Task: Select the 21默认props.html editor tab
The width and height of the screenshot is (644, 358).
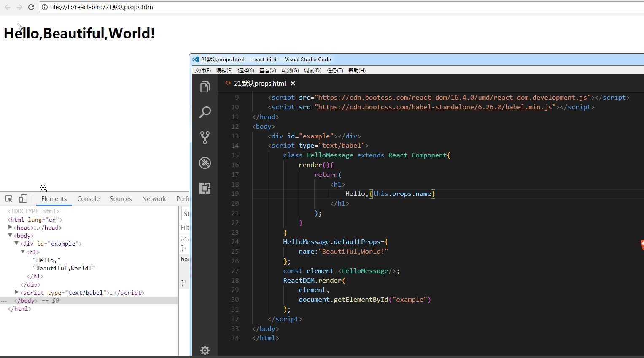Action: (x=260, y=84)
